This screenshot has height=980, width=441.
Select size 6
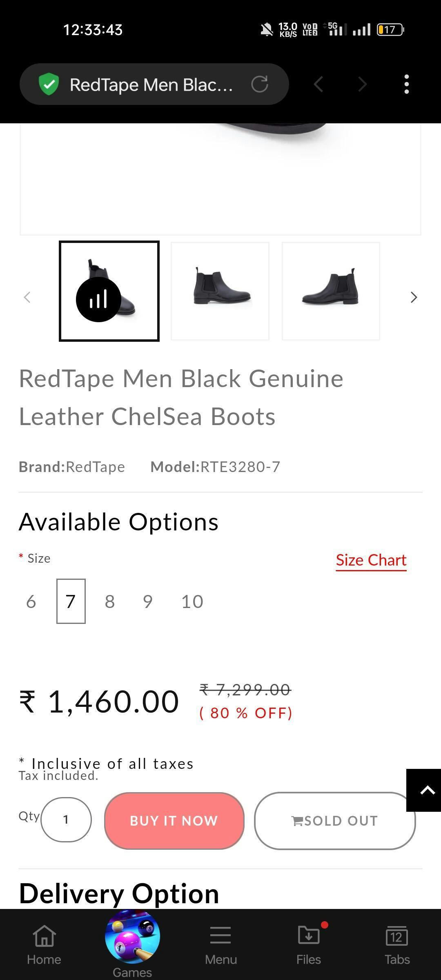tap(31, 601)
